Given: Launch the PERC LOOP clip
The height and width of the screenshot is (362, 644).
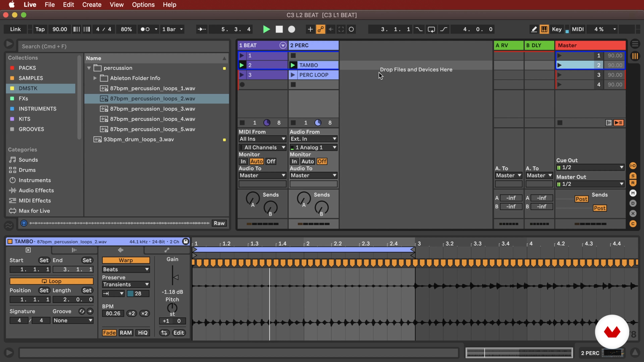Looking at the screenshot, I should coord(293,75).
